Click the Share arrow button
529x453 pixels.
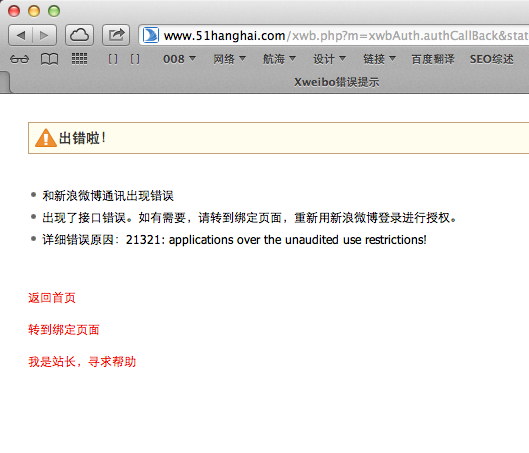pyautogui.click(x=116, y=35)
